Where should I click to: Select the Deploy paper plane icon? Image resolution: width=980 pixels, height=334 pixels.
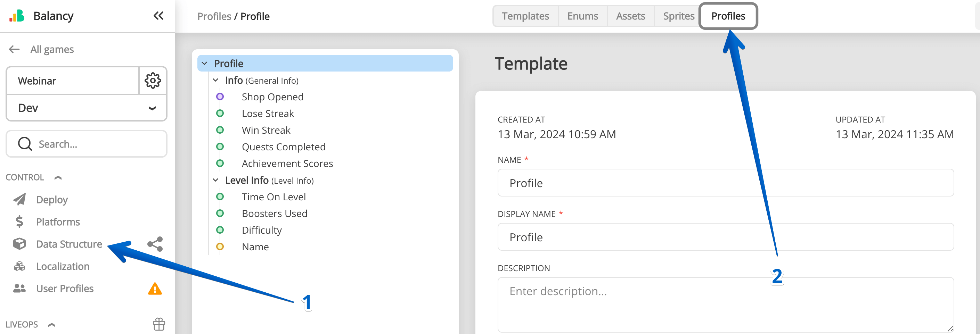pos(20,199)
